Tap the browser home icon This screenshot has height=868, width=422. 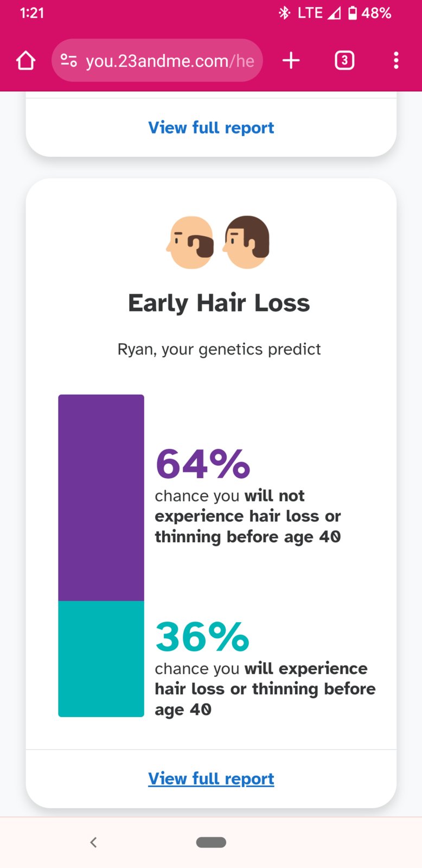coord(25,60)
